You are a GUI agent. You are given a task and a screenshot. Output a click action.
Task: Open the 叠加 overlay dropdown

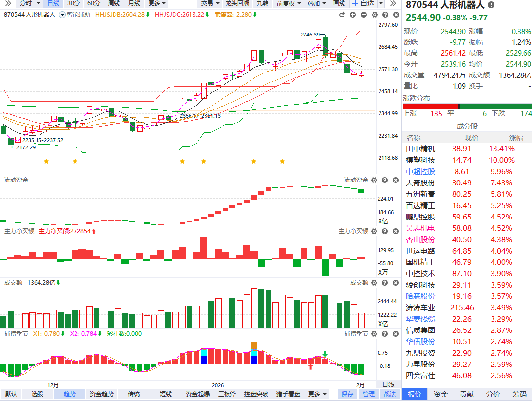point(317,3)
